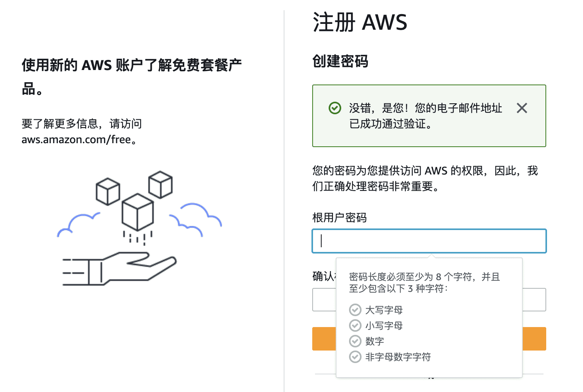Click the largest center cube illustration
This screenshot has width=583, height=392.
[x=137, y=212]
